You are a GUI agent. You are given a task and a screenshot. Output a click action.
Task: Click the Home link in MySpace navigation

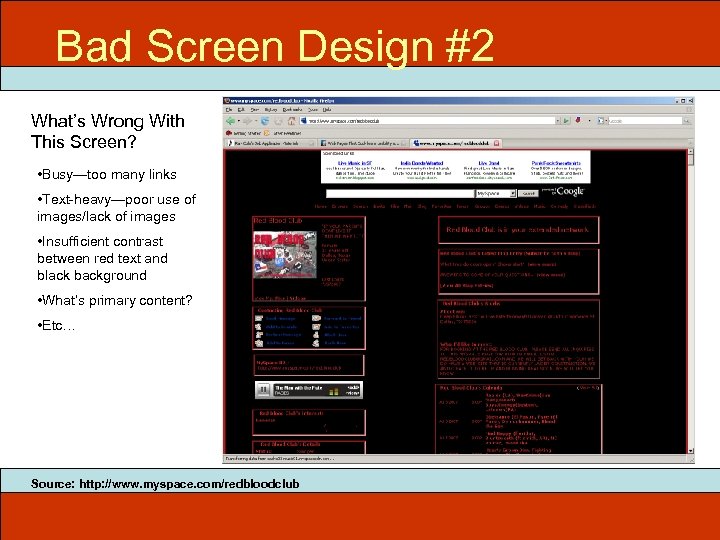321,207
